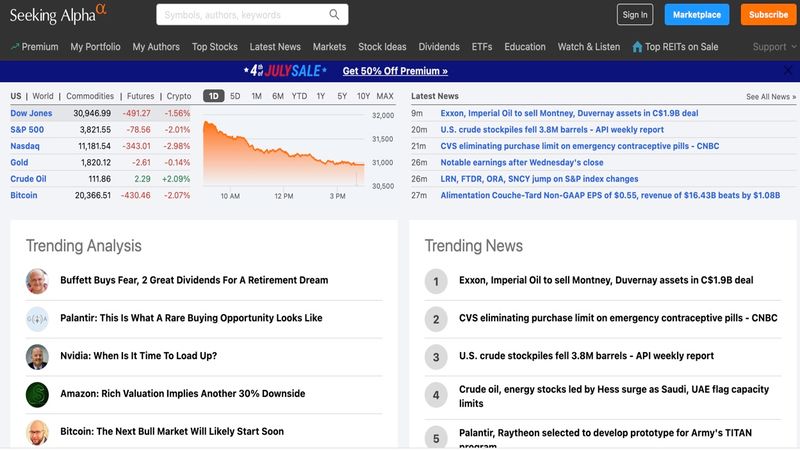
Task: Open the Premium menu item
Action: click(x=40, y=47)
